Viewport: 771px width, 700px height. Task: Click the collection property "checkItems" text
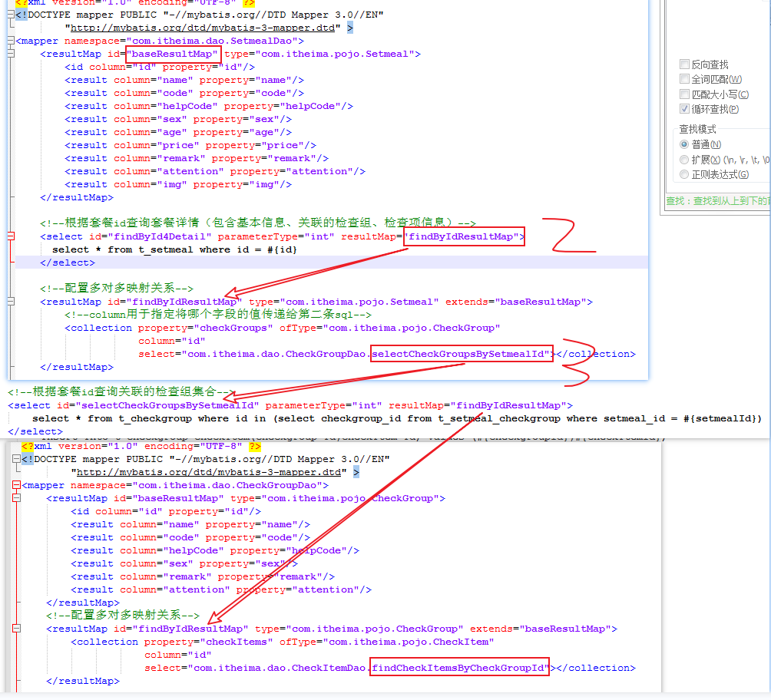[208, 642]
